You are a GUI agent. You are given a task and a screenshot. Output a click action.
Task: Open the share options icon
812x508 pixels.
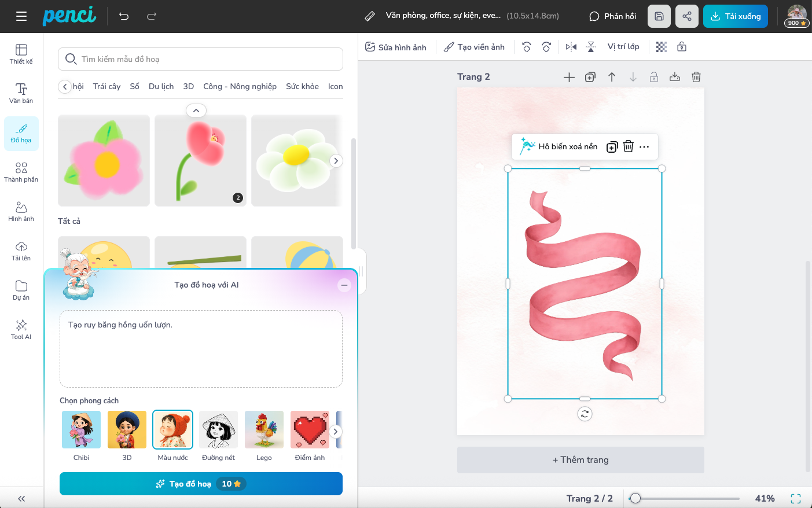687,16
